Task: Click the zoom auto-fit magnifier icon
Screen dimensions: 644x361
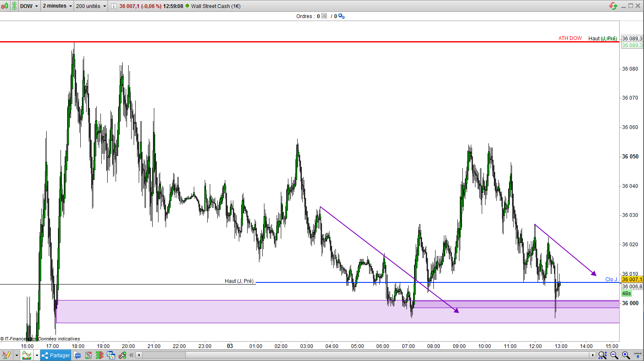Action: [603, 355]
